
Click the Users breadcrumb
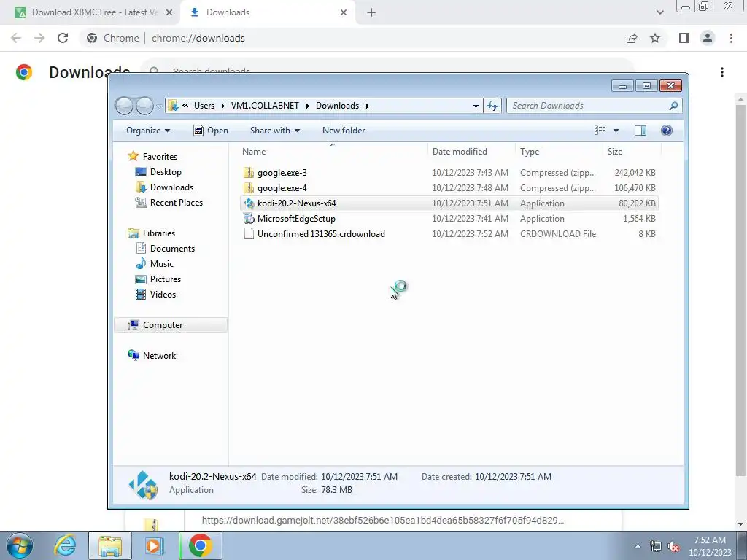click(204, 106)
